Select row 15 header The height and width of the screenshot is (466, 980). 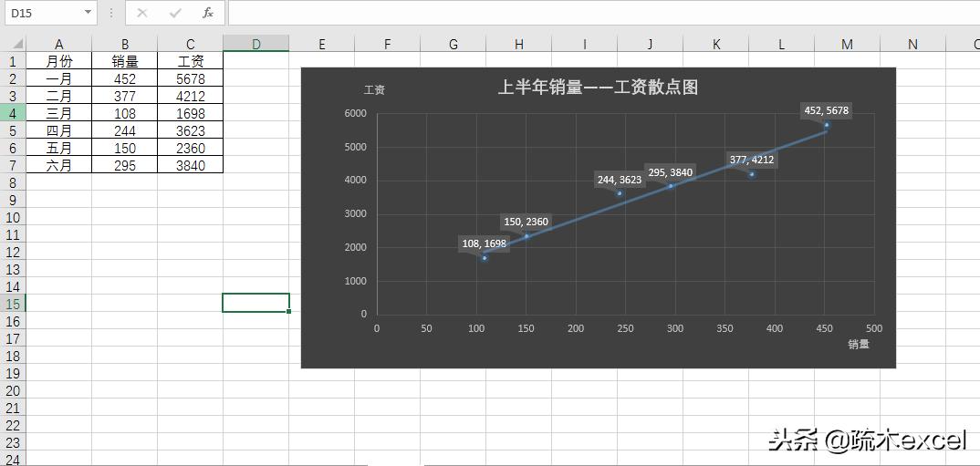tap(15, 305)
